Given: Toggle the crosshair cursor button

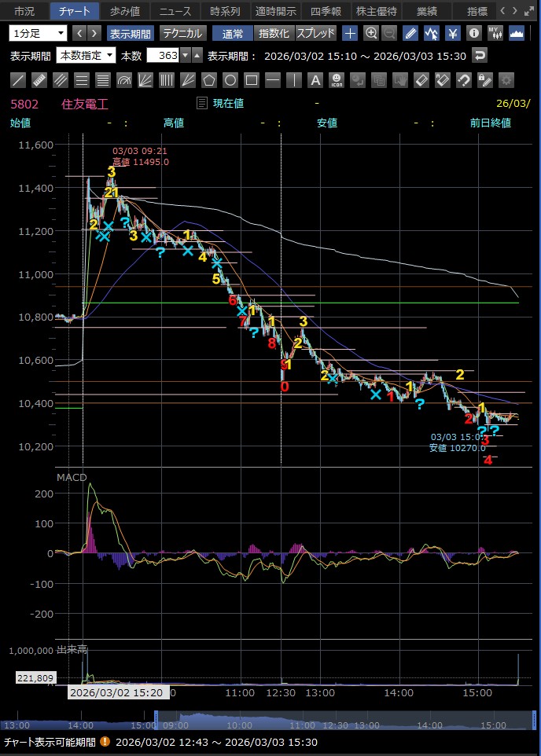Looking at the screenshot, I should [350, 34].
